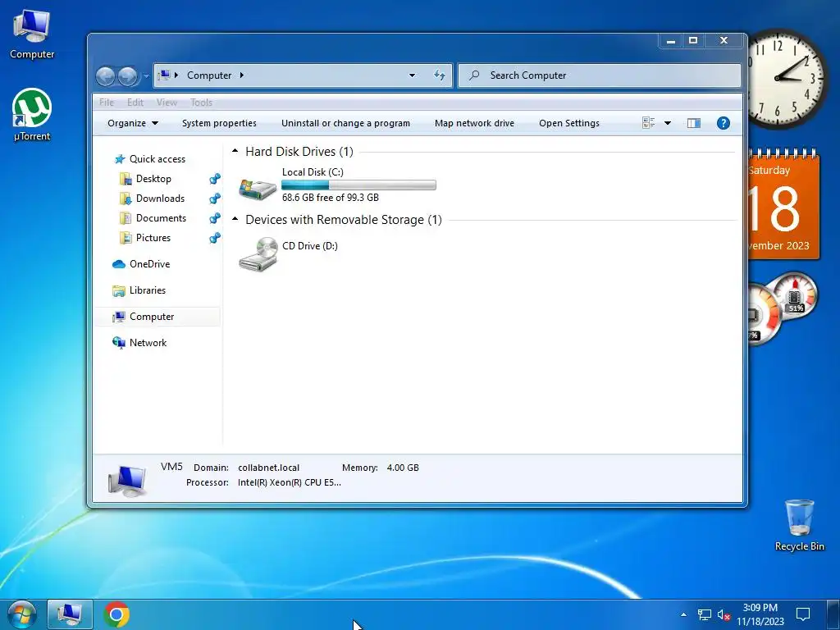Open the Tools menu

[x=202, y=103]
